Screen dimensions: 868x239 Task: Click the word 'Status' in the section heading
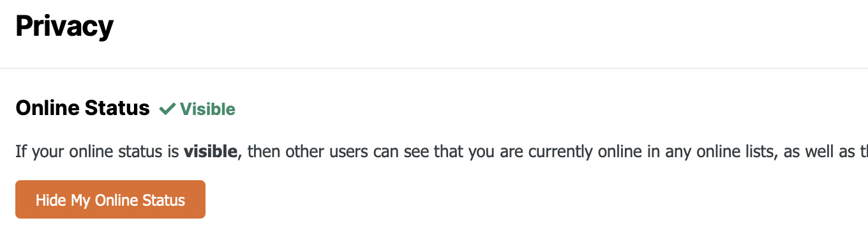[x=119, y=108]
